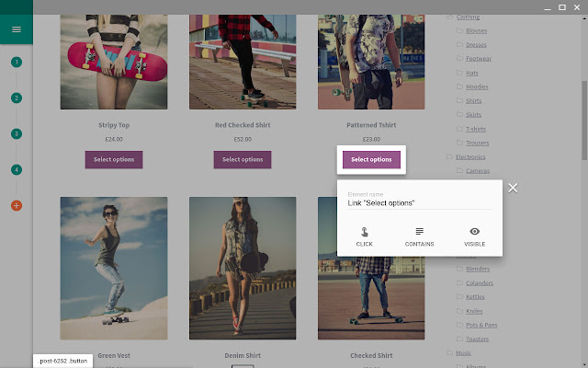This screenshot has height=368, width=588.
Task: Open the Blouses category link
Action: pos(476,30)
